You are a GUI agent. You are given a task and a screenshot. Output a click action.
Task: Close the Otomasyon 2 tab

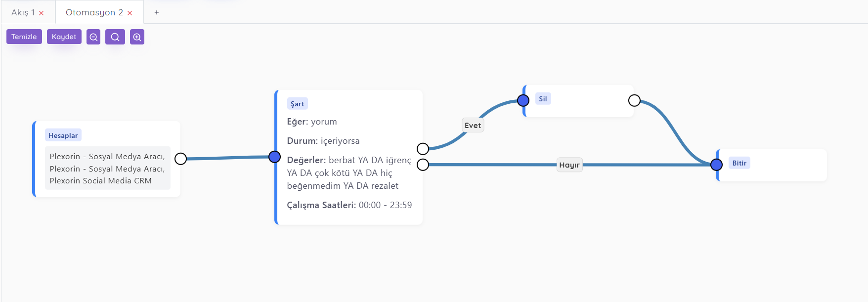[x=130, y=13]
